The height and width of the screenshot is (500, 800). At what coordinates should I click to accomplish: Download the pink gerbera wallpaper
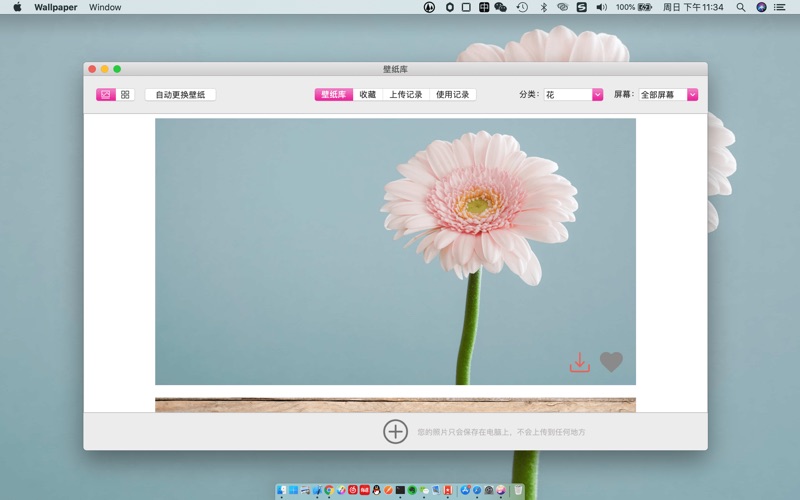(580, 362)
